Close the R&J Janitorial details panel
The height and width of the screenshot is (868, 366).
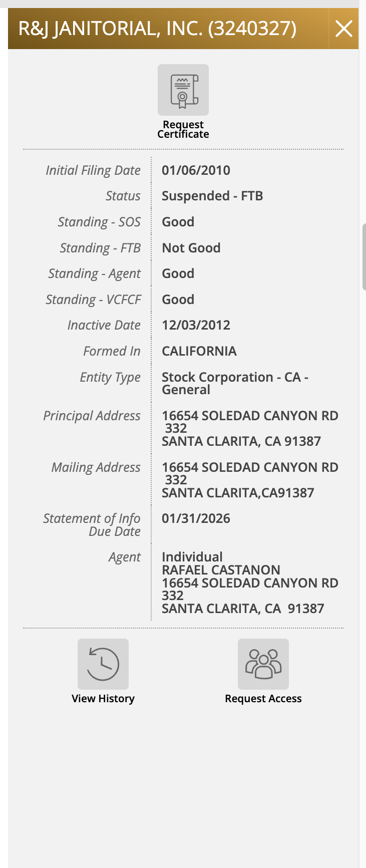tap(344, 29)
